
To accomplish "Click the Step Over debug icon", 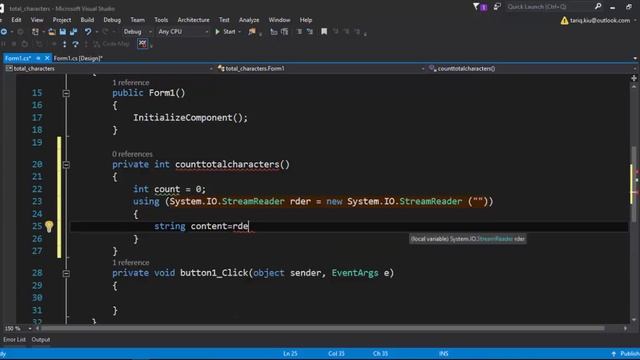I will point(76,44).
